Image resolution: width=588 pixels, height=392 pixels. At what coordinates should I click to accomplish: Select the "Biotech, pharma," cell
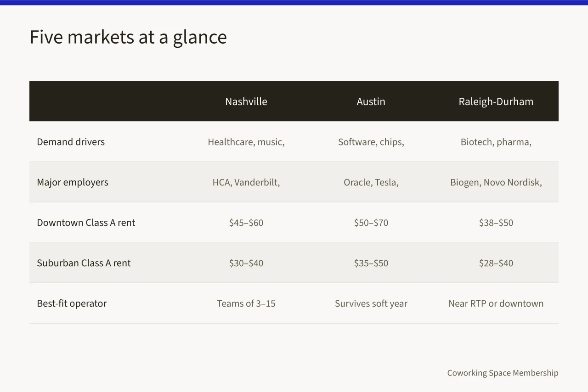(x=496, y=142)
